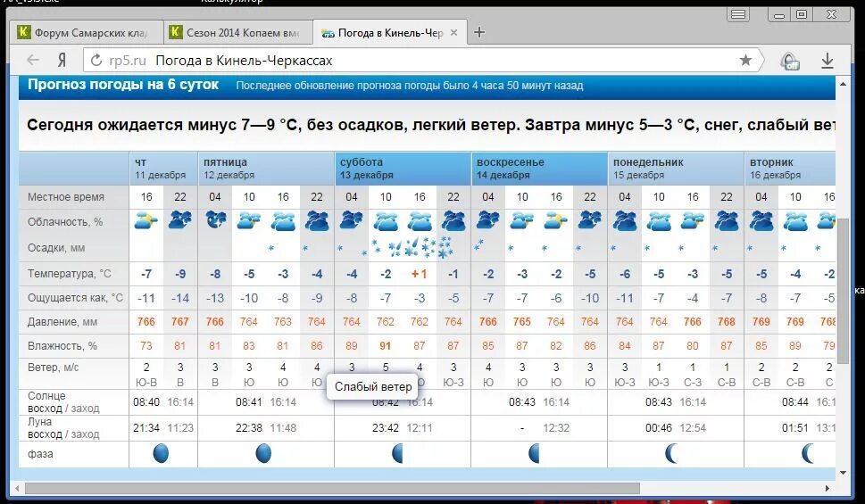Screen dimensions: 865x504
Task: Click the 'Температура, °C' row label
Action: click(70, 274)
